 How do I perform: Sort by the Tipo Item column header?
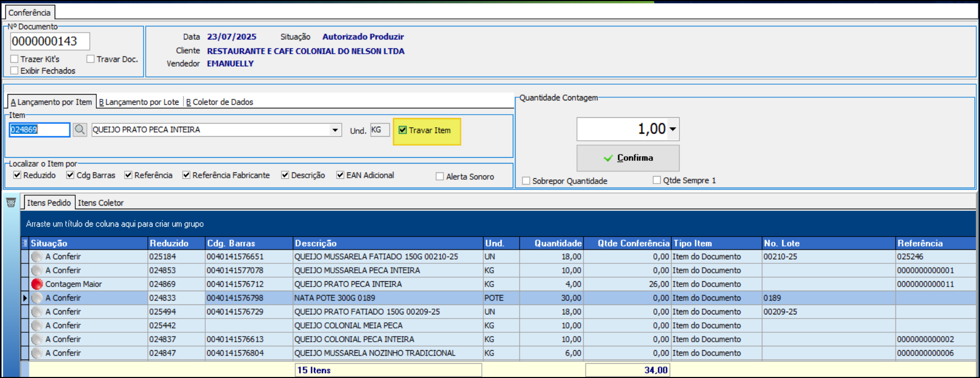[x=716, y=243]
